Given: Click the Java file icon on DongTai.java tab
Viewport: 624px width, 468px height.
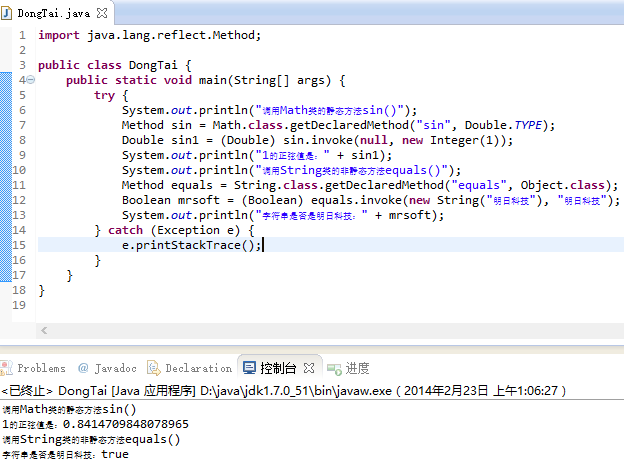Looking at the screenshot, I should 7,13.
